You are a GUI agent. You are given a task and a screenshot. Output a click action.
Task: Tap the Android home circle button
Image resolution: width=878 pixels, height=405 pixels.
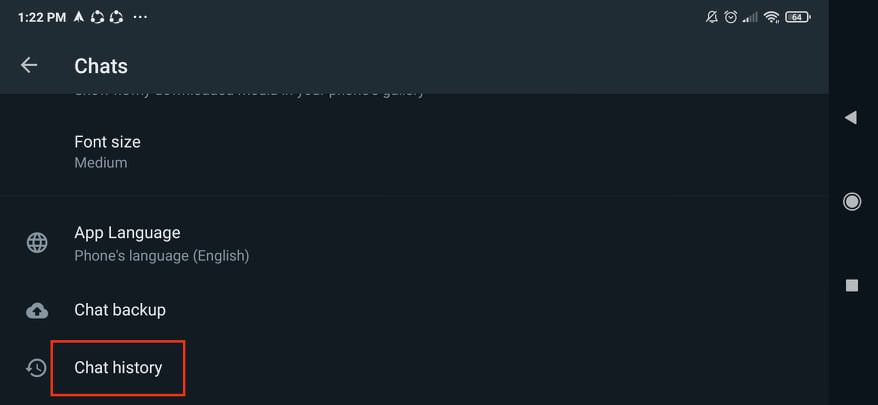coord(852,201)
